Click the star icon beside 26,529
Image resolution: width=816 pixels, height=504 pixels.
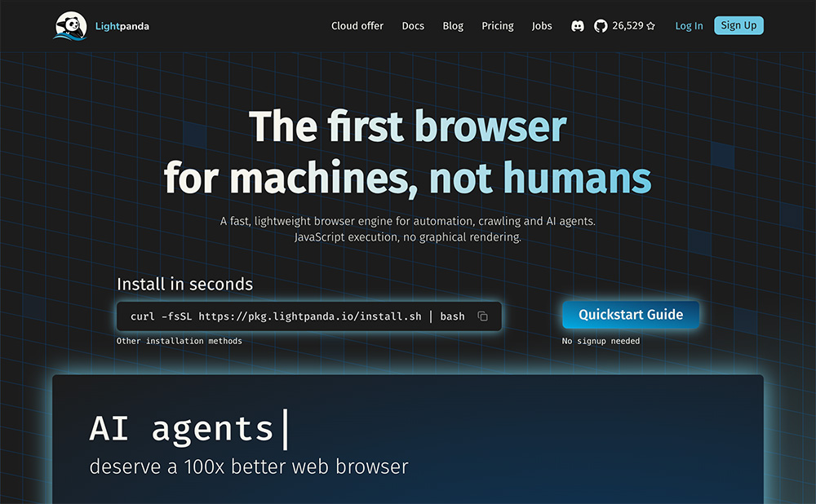[650, 26]
